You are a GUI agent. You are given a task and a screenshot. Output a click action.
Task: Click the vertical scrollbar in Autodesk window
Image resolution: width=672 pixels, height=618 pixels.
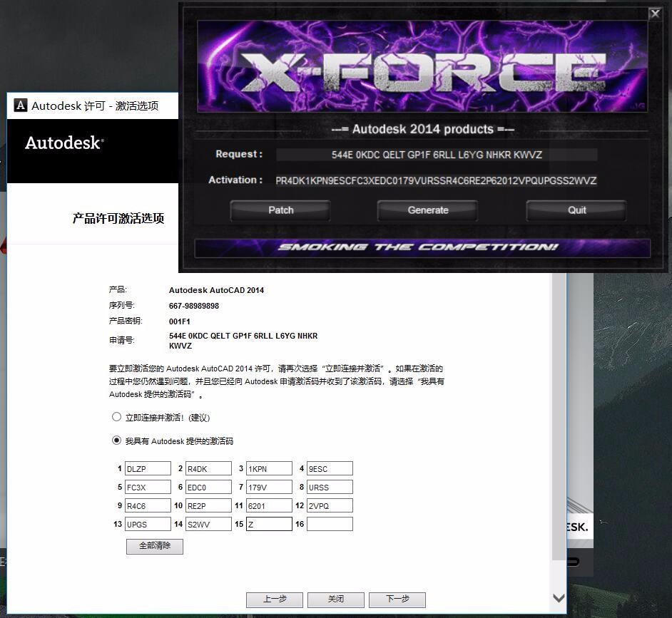(x=559, y=418)
